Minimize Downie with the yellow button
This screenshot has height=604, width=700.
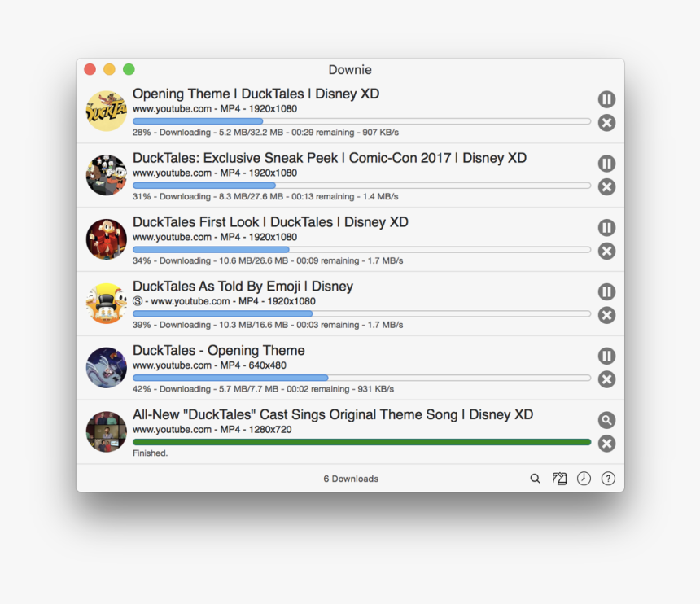(x=109, y=69)
